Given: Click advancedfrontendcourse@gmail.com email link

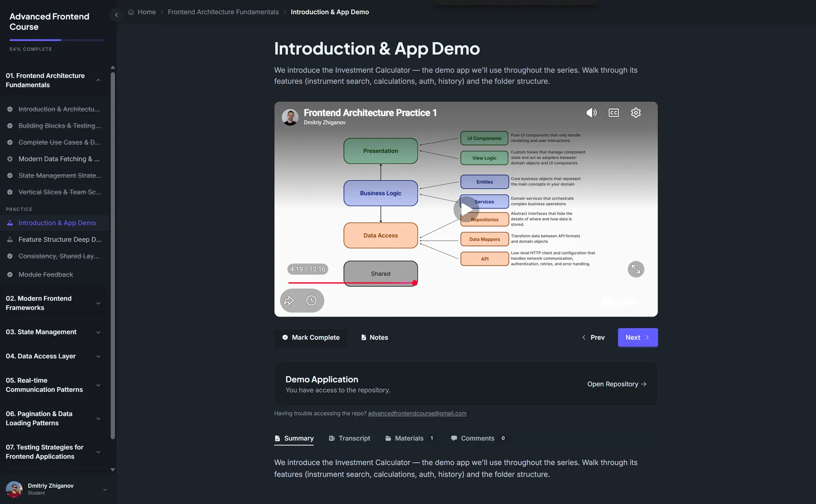Looking at the screenshot, I should pos(417,413).
